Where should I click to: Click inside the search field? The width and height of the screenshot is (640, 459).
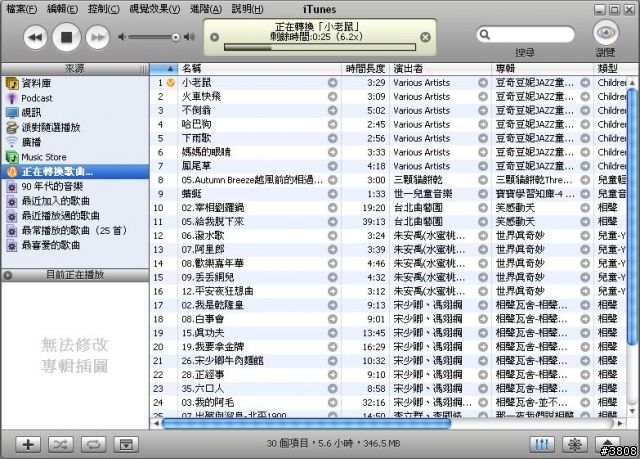(531, 34)
